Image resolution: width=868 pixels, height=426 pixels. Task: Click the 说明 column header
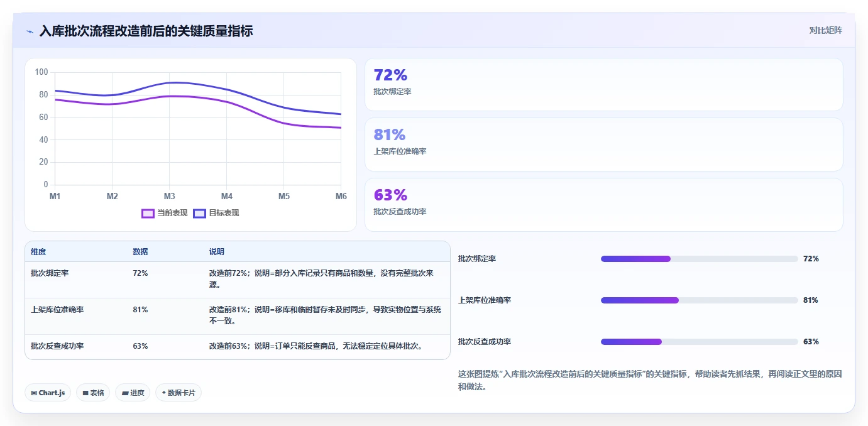point(217,252)
